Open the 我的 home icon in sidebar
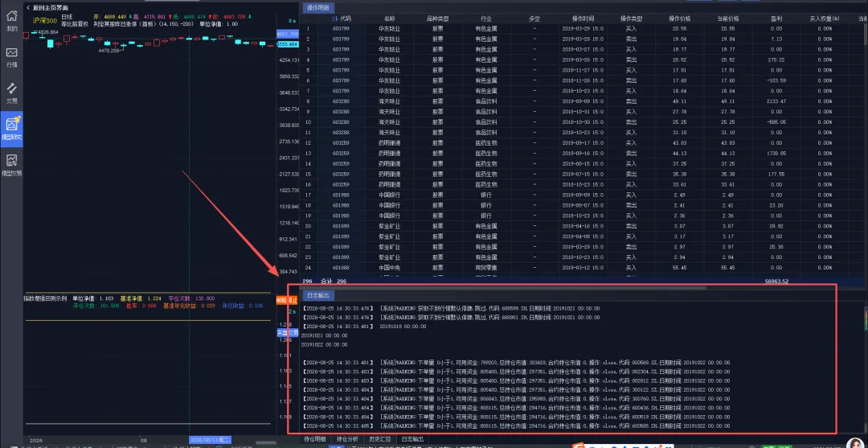This screenshot has height=448, width=868. pos(11,19)
